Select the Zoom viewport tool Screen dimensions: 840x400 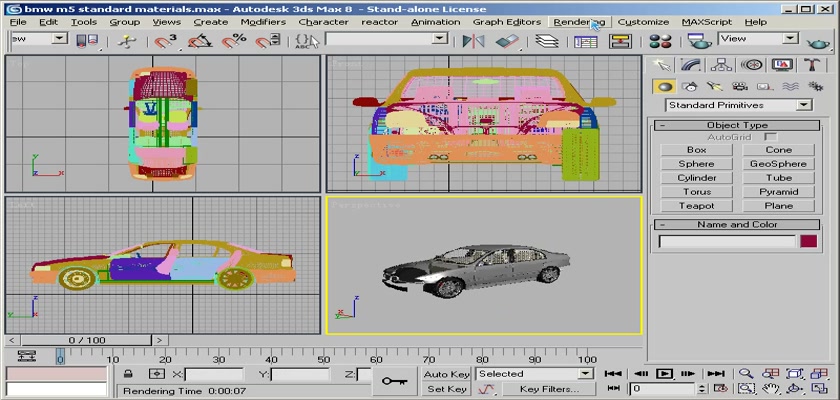tap(746, 373)
